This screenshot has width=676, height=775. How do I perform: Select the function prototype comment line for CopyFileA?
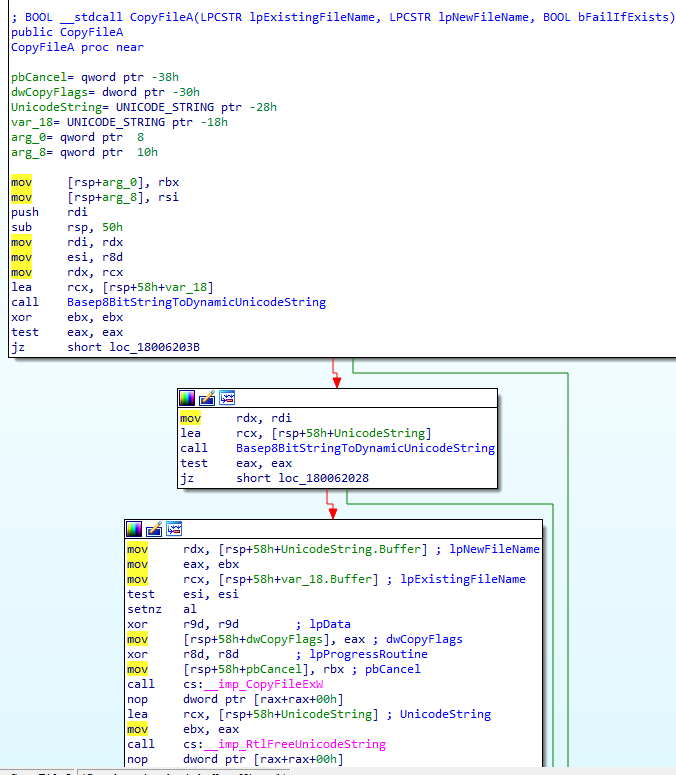coord(342,17)
